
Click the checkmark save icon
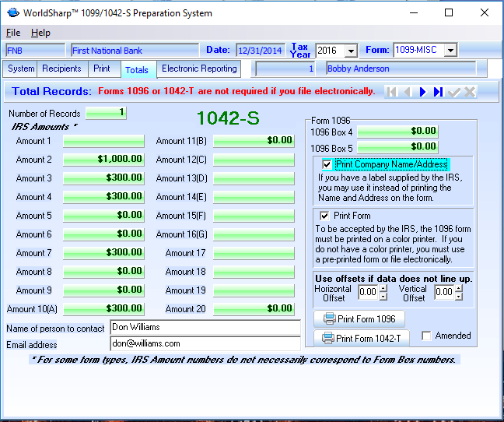[454, 92]
